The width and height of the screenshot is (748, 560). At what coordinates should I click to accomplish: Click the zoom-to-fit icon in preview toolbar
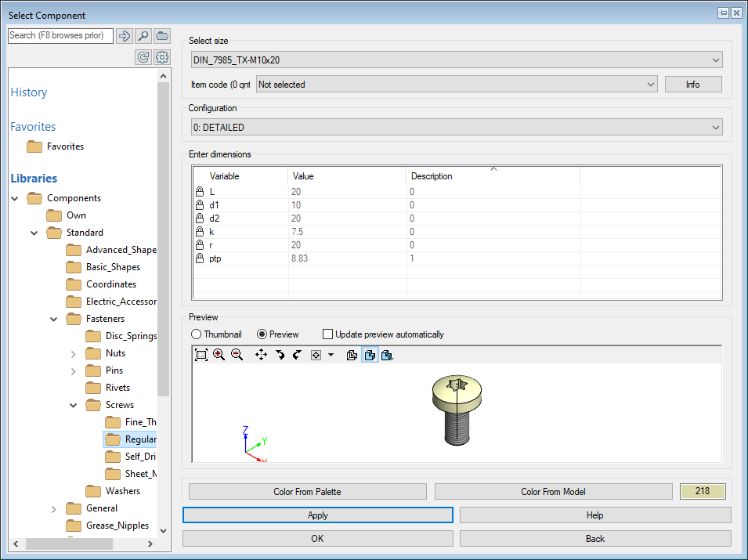pos(201,355)
